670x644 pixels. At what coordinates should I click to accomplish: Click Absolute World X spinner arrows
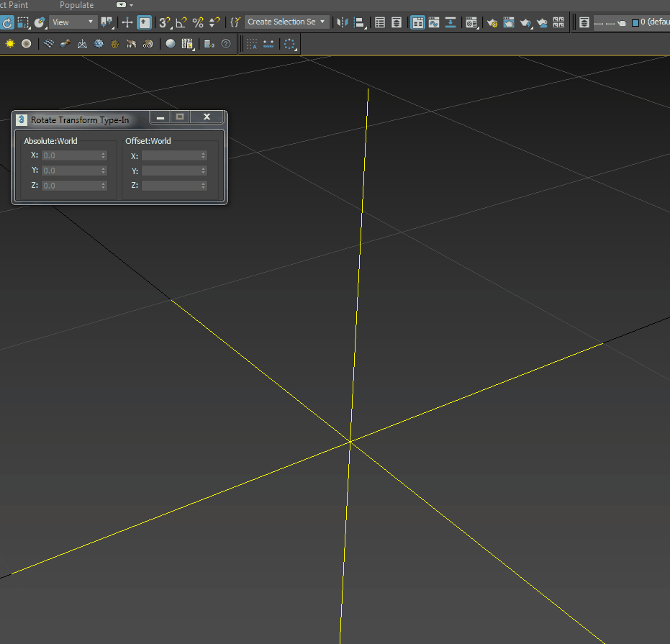tap(104, 155)
